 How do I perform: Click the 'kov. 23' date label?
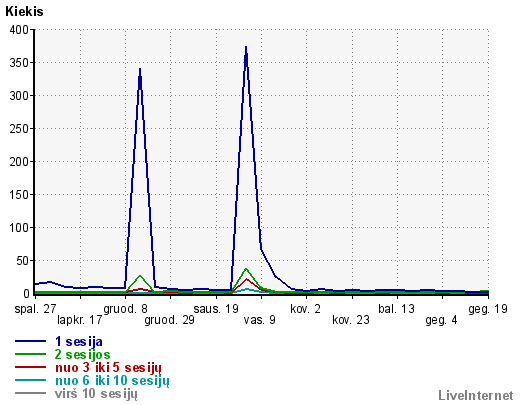[x=351, y=320]
